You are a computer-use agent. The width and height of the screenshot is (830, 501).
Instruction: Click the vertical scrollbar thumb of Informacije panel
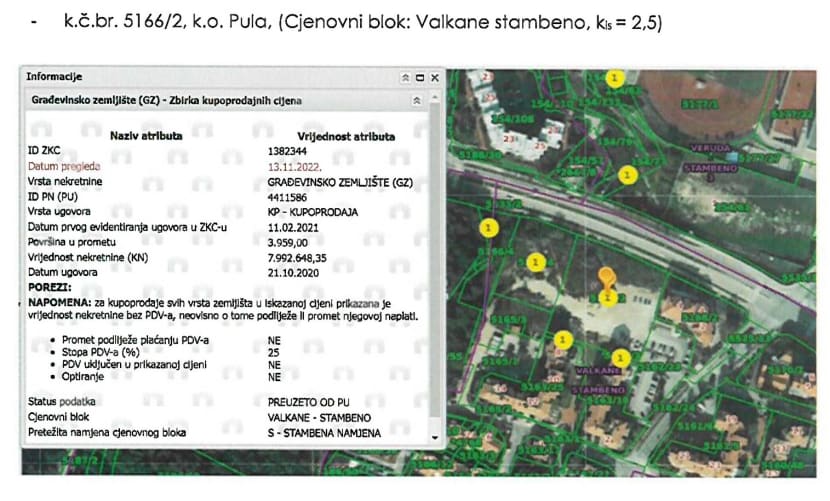(x=435, y=260)
